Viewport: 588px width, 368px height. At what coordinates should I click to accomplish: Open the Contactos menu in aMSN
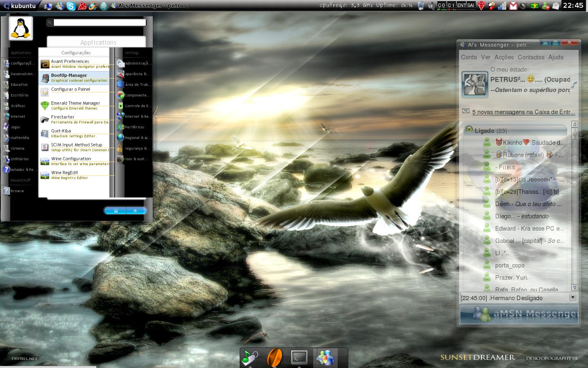pos(531,57)
